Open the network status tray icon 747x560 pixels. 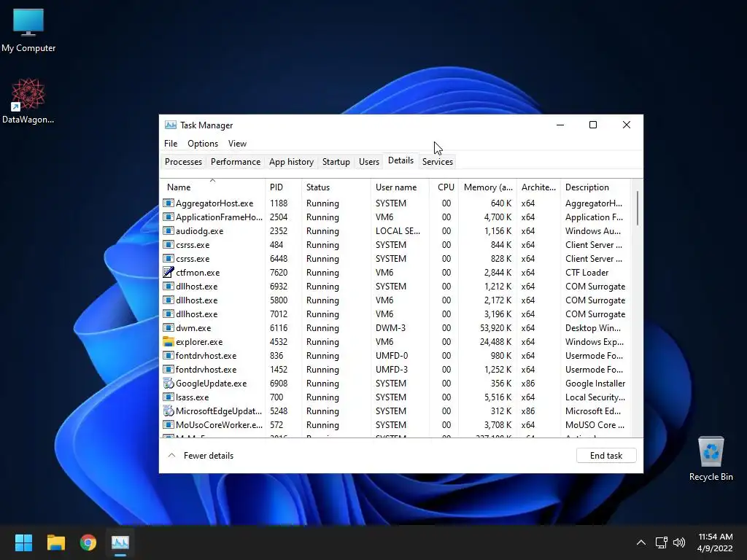tap(661, 542)
